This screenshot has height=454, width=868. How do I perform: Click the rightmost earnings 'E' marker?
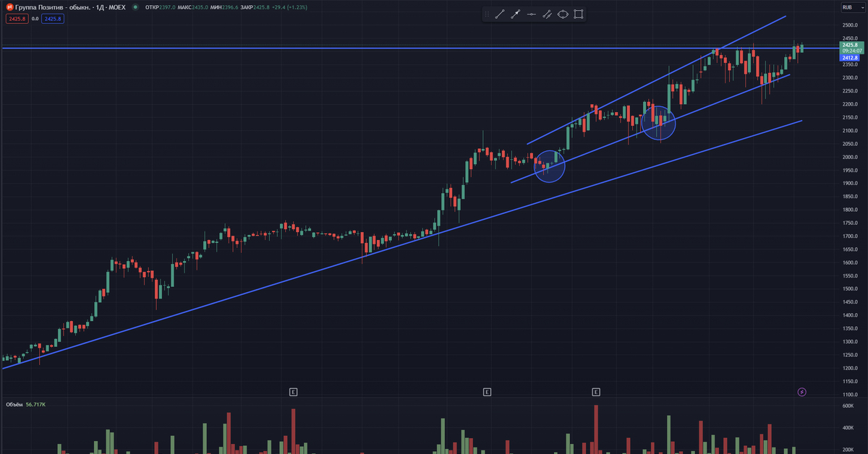596,392
